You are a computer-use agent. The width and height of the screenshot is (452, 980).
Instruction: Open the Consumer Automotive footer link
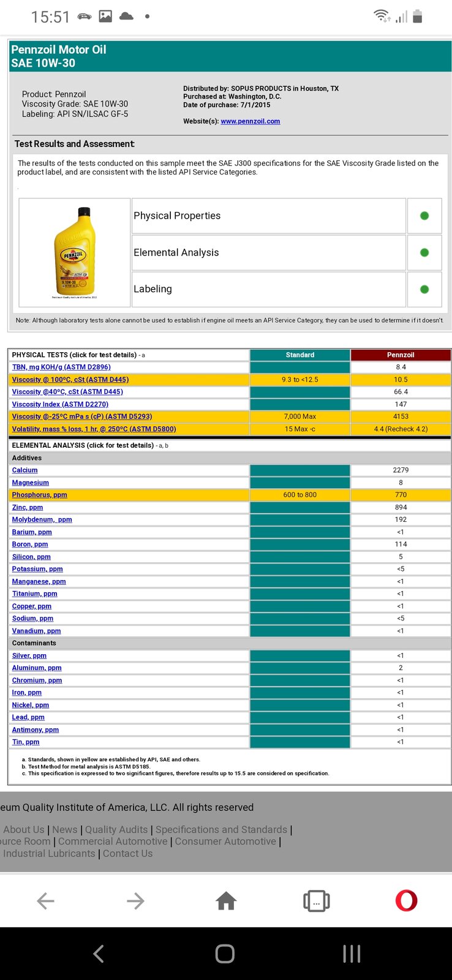click(225, 842)
